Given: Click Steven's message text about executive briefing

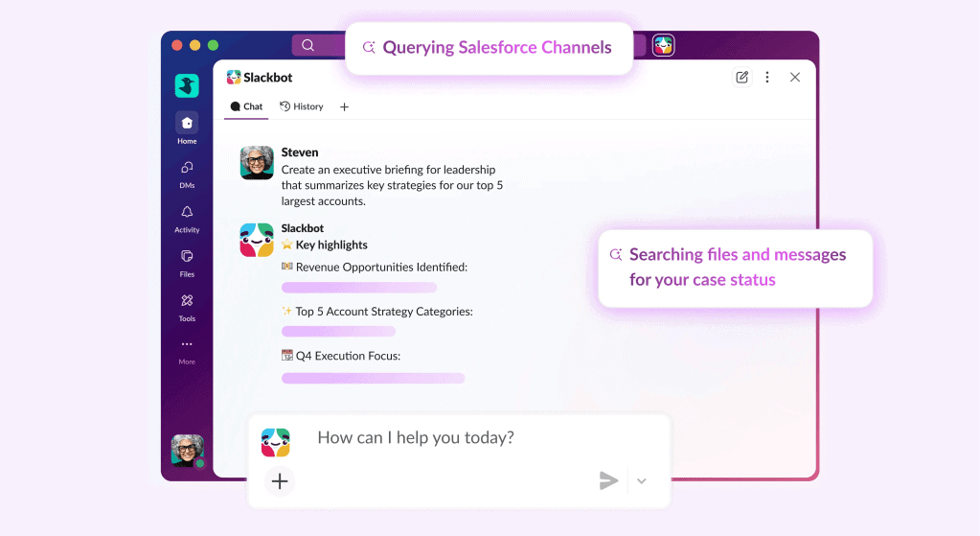Looking at the screenshot, I should [392, 185].
